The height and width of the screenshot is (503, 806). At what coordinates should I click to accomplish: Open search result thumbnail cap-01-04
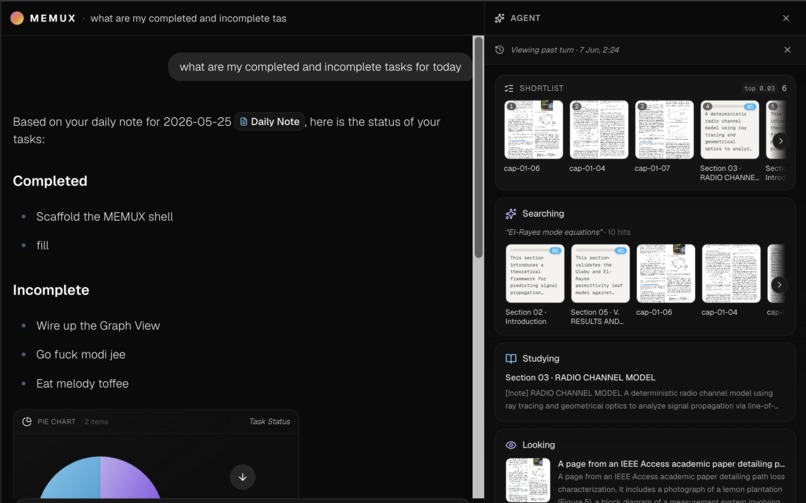click(x=731, y=273)
